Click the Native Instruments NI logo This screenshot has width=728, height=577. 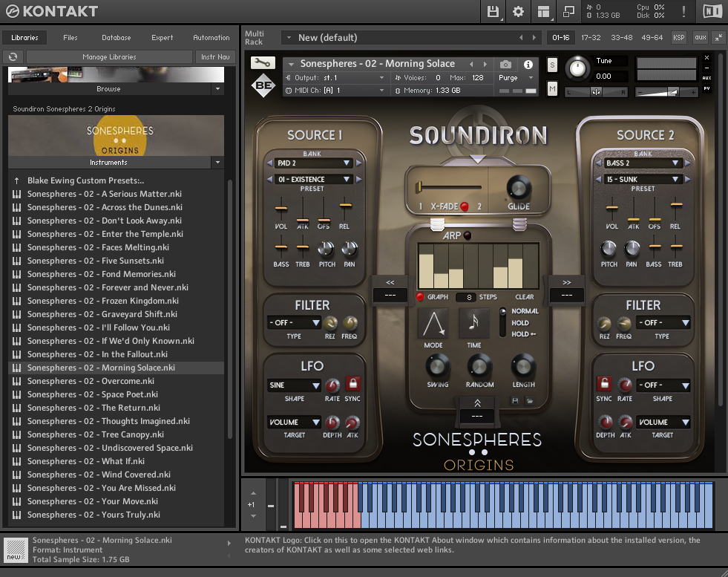[712, 11]
